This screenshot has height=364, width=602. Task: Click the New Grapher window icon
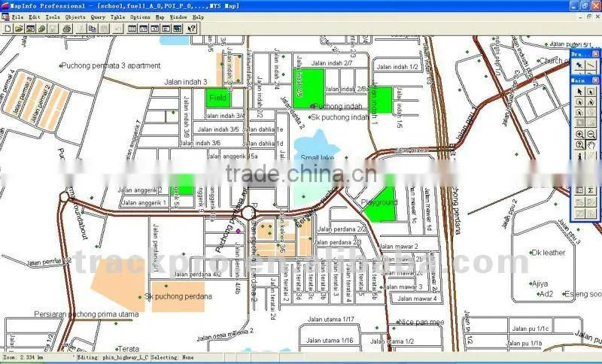click(155, 29)
